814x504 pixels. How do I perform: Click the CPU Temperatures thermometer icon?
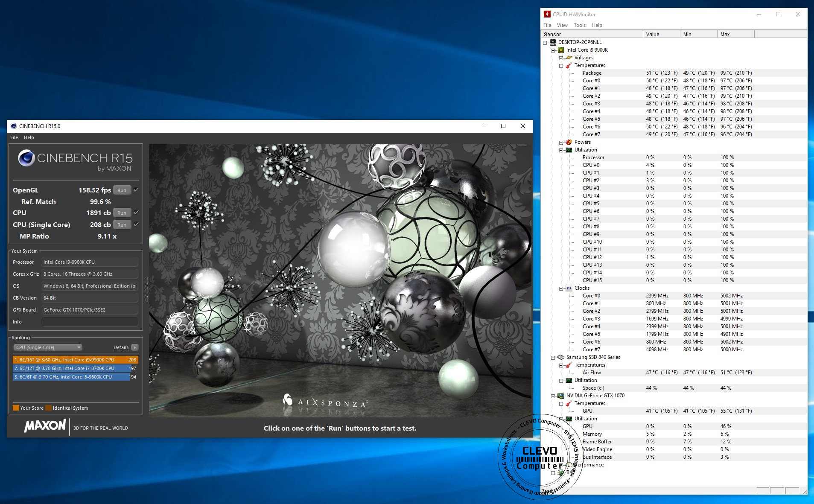click(x=569, y=65)
